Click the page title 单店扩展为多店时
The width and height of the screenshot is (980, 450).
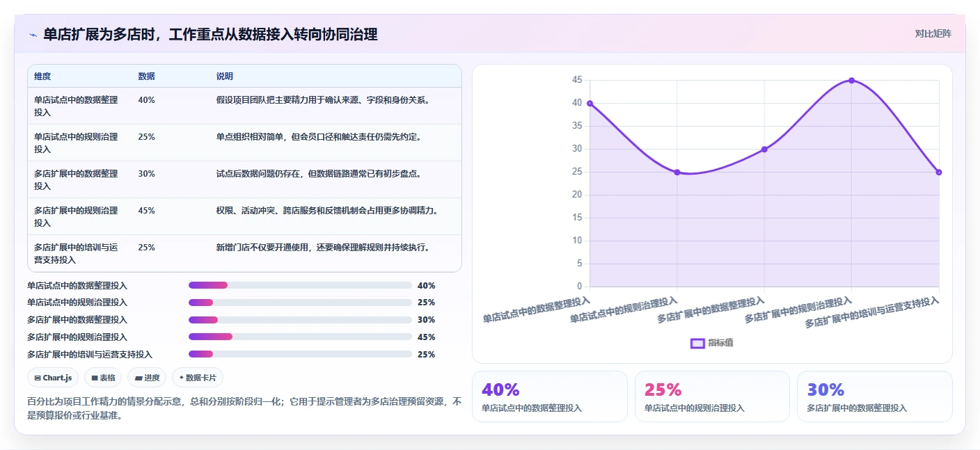[210, 34]
